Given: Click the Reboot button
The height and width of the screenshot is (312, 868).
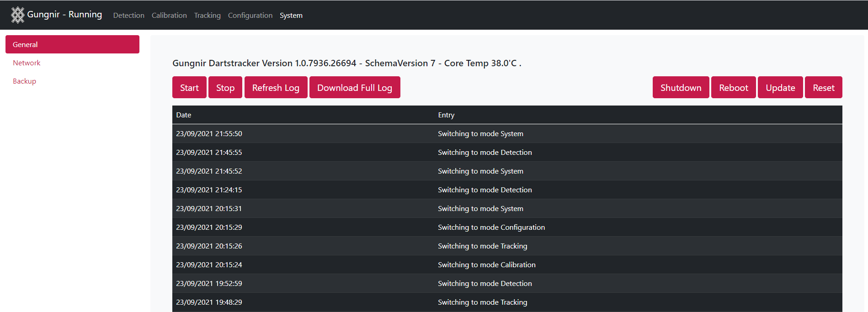Looking at the screenshot, I should (x=733, y=88).
